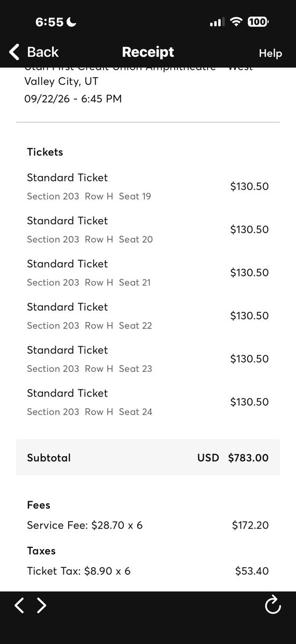Tap the Ticket Tax $8.90 x 6 line
296x644 pixels.
click(148, 571)
